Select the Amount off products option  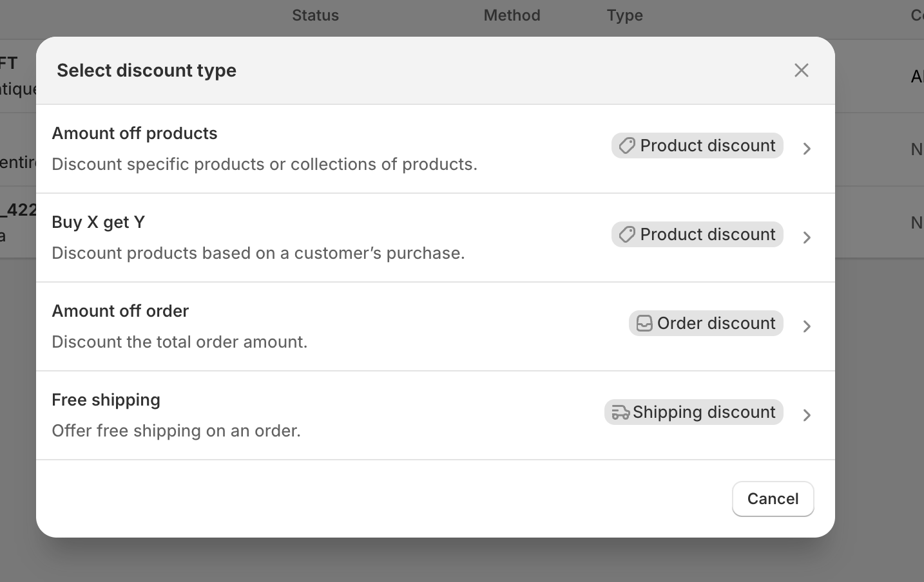(135, 133)
